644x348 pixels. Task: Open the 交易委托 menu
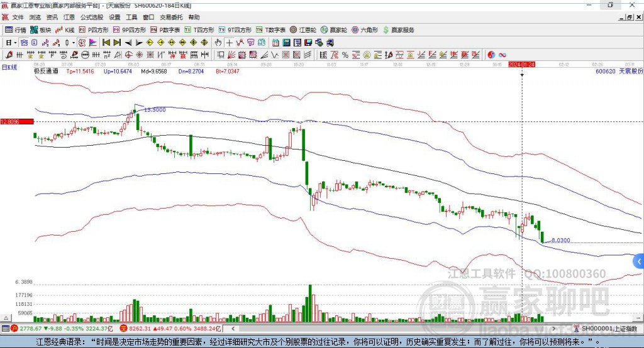(171, 17)
